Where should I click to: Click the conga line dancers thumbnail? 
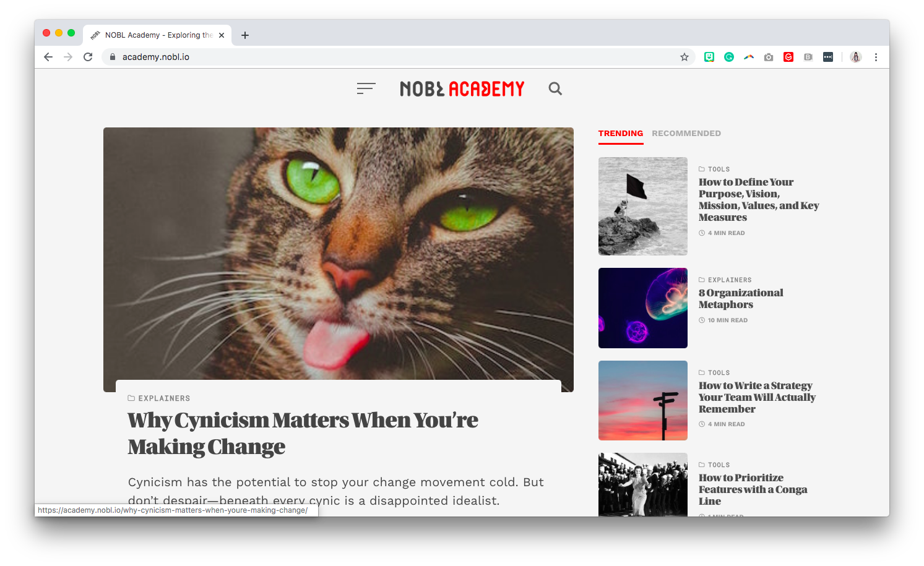click(x=643, y=484)
